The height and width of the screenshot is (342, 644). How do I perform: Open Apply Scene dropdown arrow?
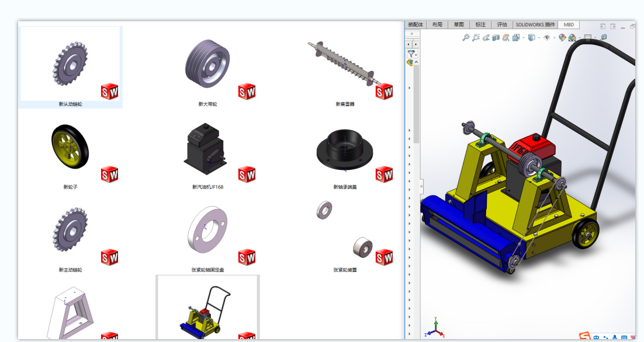(580, 38)
